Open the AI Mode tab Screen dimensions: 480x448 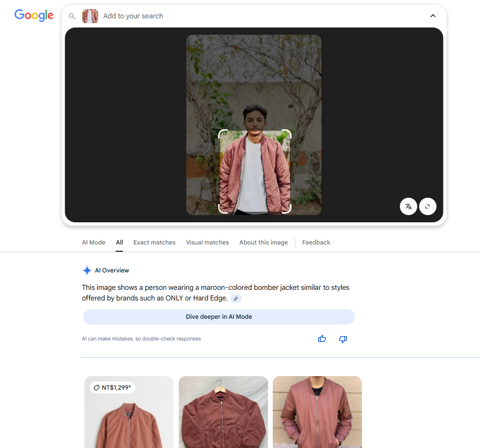point(93,242)
